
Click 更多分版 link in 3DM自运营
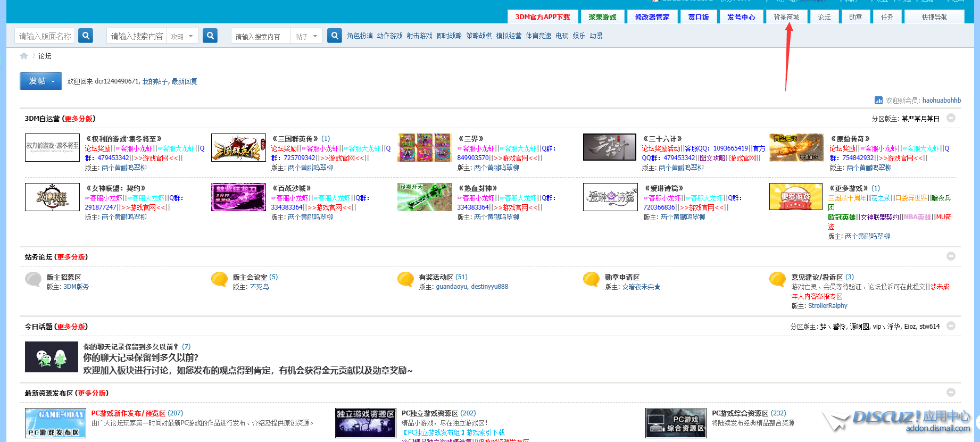[79, 119]
